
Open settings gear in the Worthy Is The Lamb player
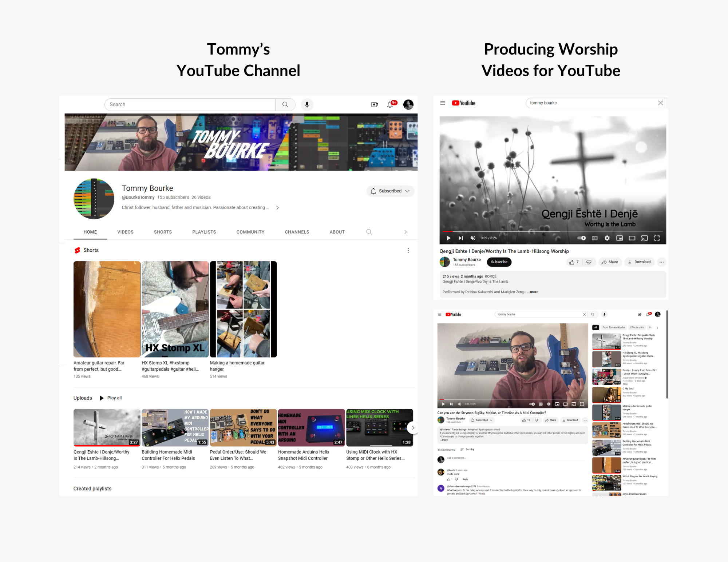607,238
